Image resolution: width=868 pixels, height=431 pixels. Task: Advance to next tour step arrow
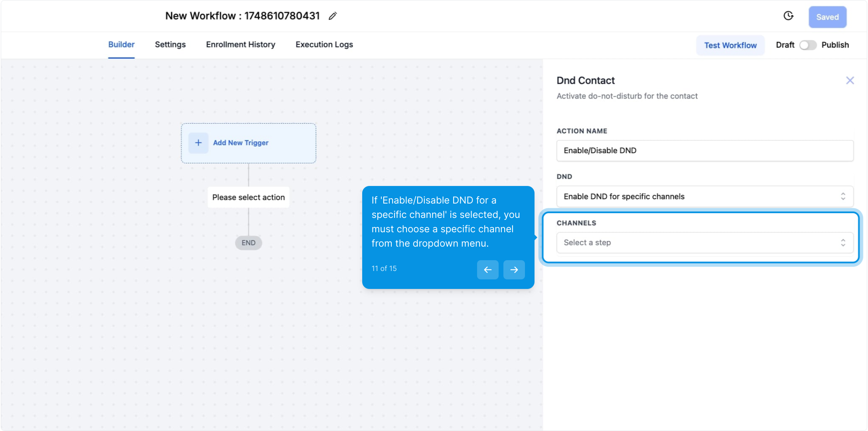[x=514, y=270]
